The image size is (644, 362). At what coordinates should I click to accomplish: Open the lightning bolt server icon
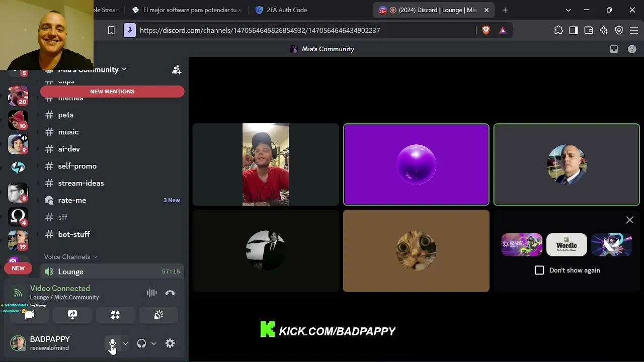(18, 167)
